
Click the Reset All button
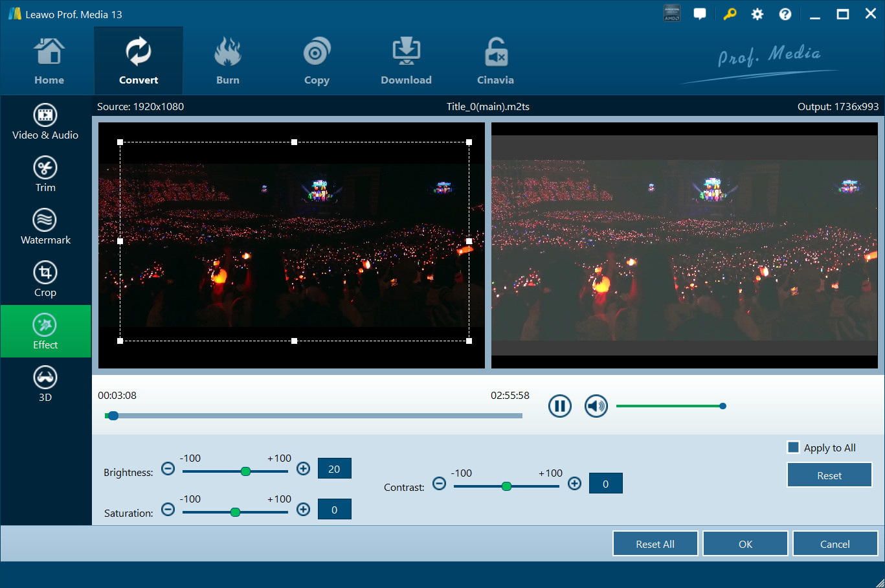point(655,544)
